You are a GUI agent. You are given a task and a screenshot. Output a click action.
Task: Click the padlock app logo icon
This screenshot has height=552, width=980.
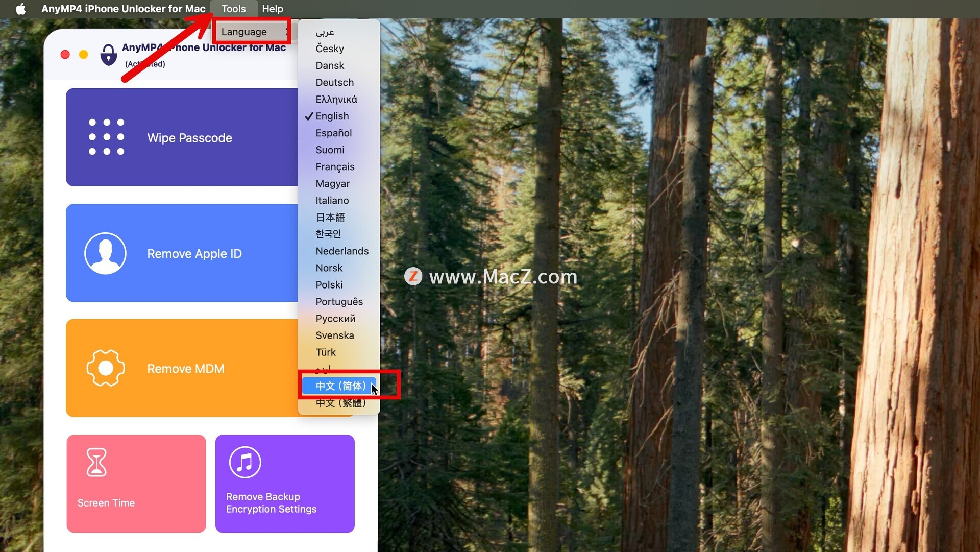click(x=108, y=54)
